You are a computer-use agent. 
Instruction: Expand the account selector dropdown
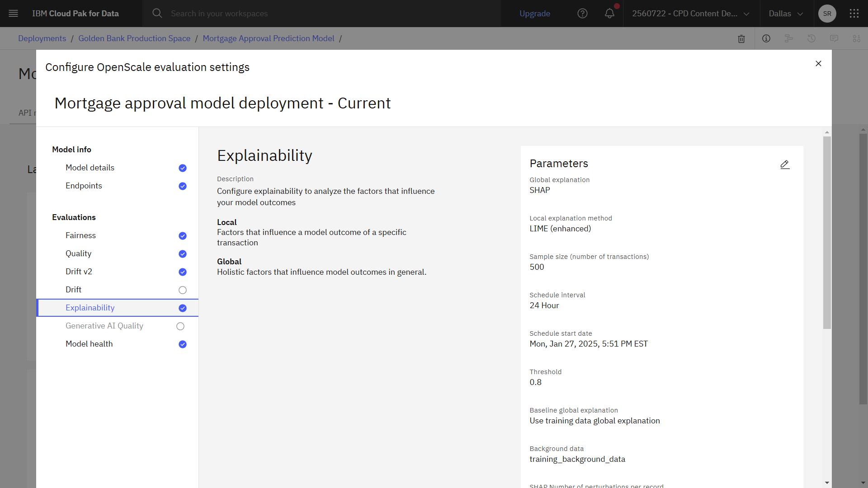[689, 13]
